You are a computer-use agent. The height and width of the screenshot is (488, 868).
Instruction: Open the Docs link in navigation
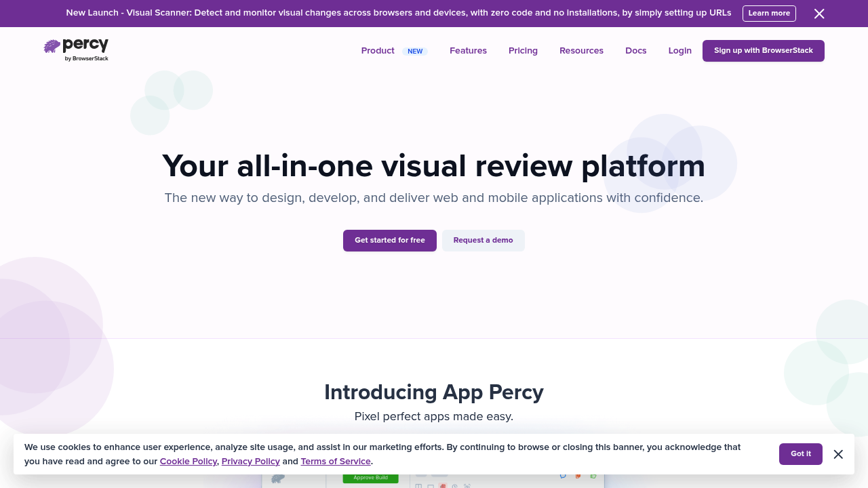point(635,51)
